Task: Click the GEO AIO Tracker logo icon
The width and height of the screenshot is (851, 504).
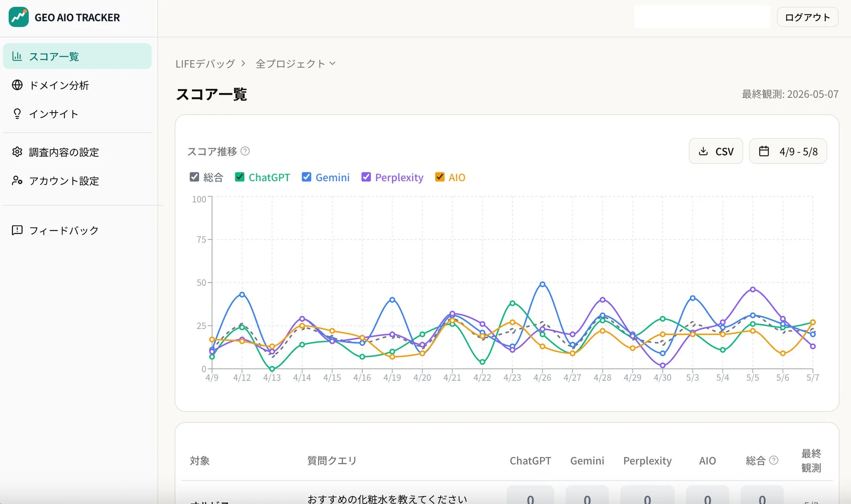Action: click(x=18, y=17)
